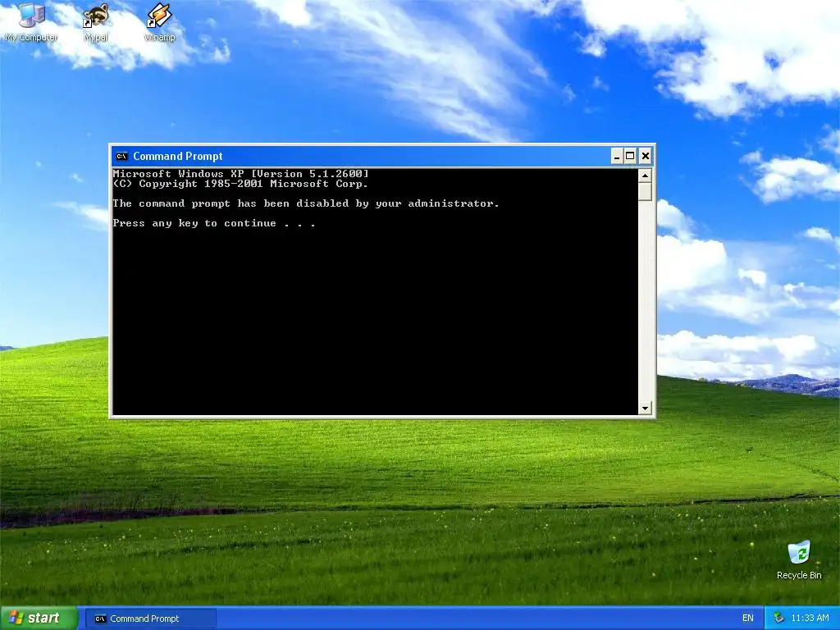Screen dimensions: 840x630
Task: Close the Command Prompt window
Action: click(646, 157)
